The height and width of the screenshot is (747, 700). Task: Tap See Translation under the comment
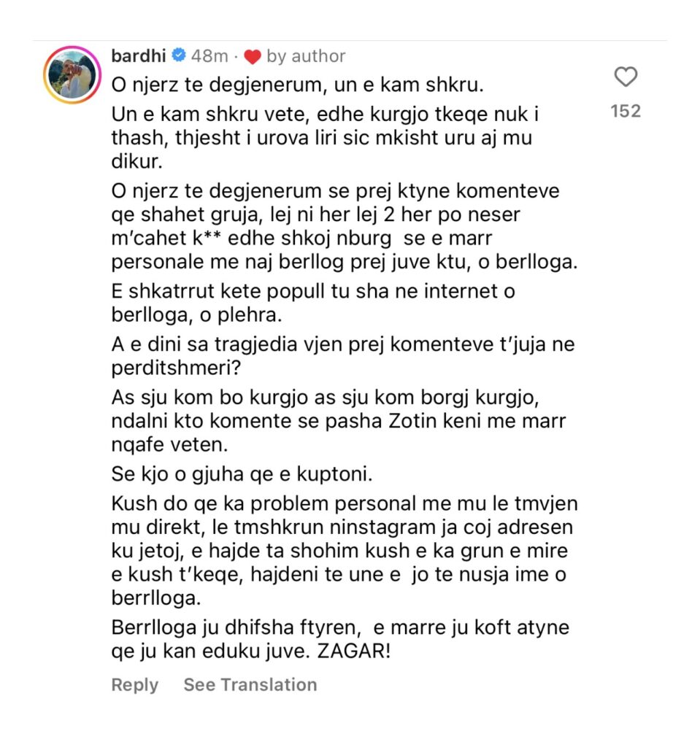tap(250, 684)
